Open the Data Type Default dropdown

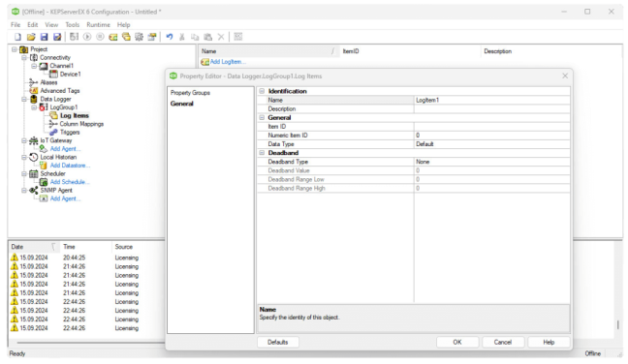tap(491, 144)
